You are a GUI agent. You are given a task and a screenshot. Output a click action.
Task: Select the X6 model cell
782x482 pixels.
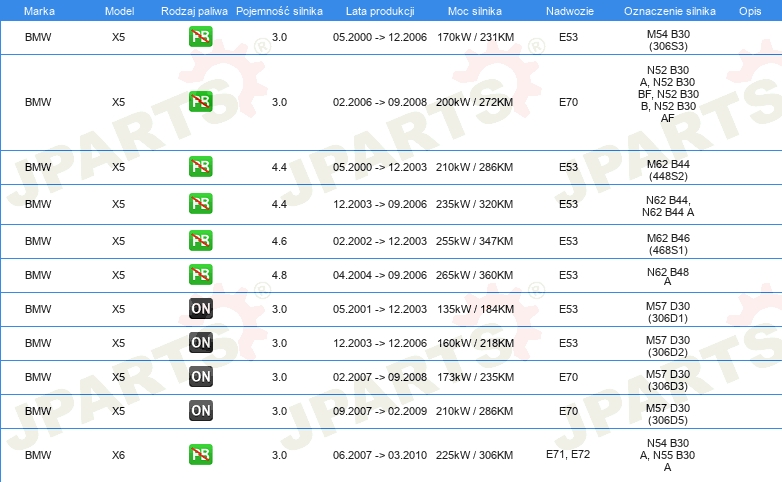pos(118,455)
